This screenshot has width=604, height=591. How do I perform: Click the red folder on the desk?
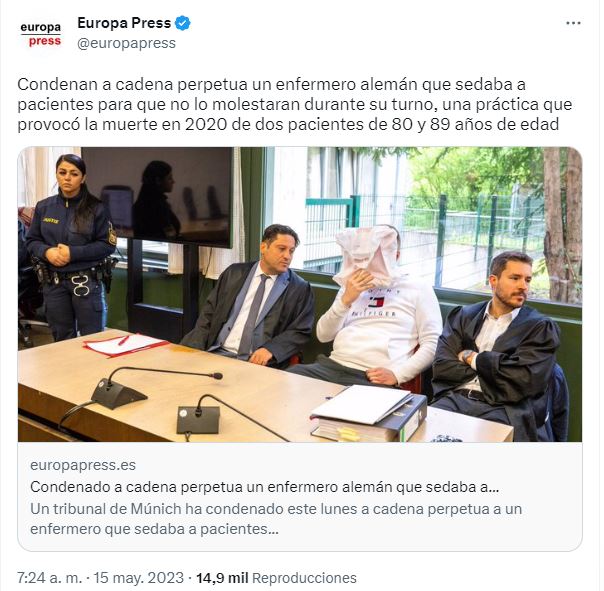coord(125,345)
